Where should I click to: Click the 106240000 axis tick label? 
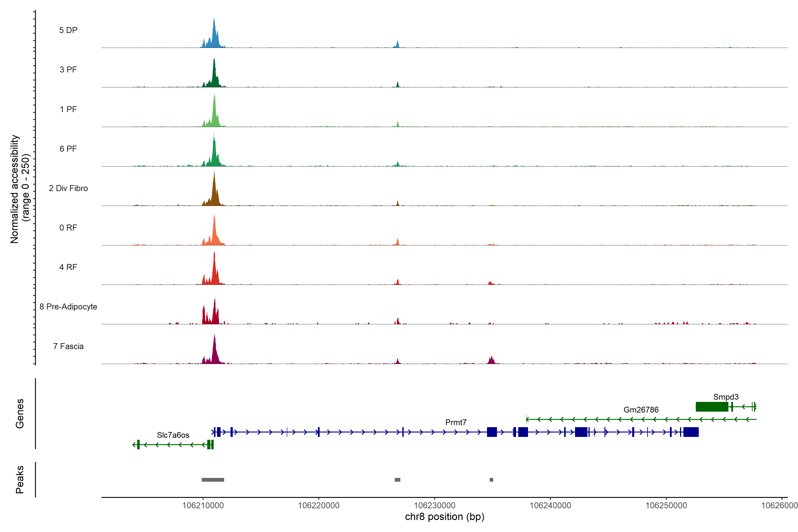point(550,506)
